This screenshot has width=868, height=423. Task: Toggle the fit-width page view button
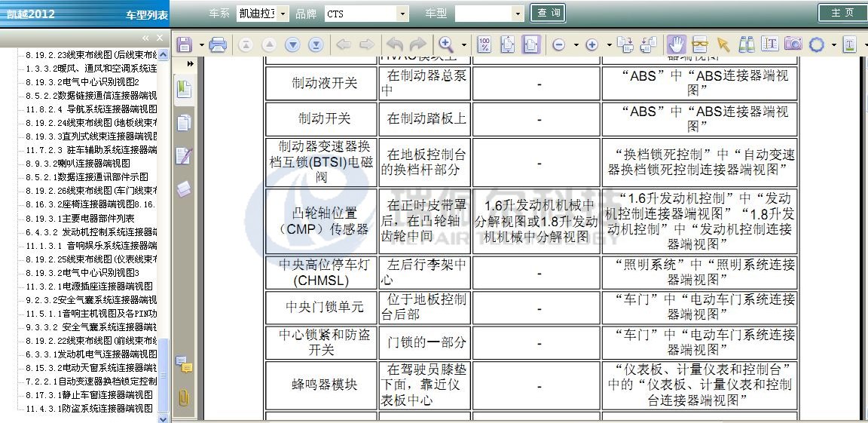click(531, 44)
